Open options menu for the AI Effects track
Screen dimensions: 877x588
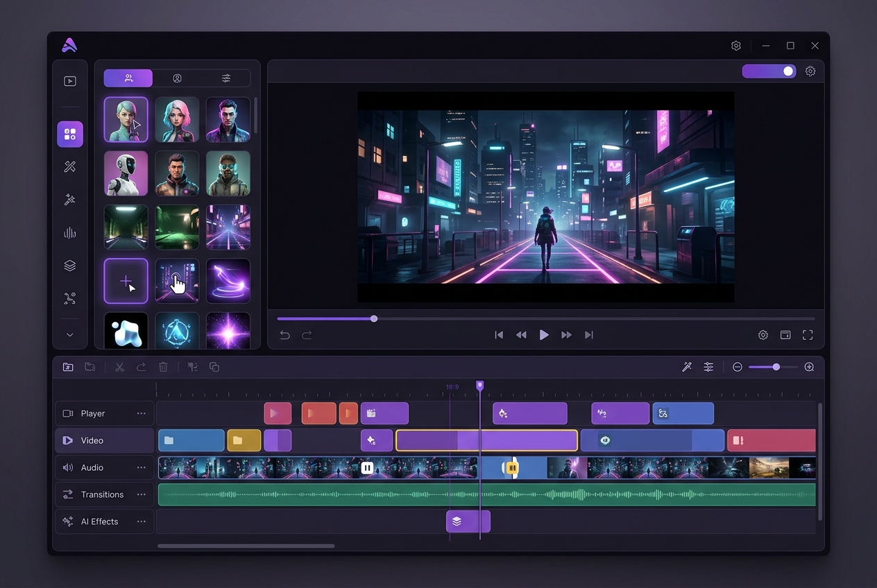point(142,521)
